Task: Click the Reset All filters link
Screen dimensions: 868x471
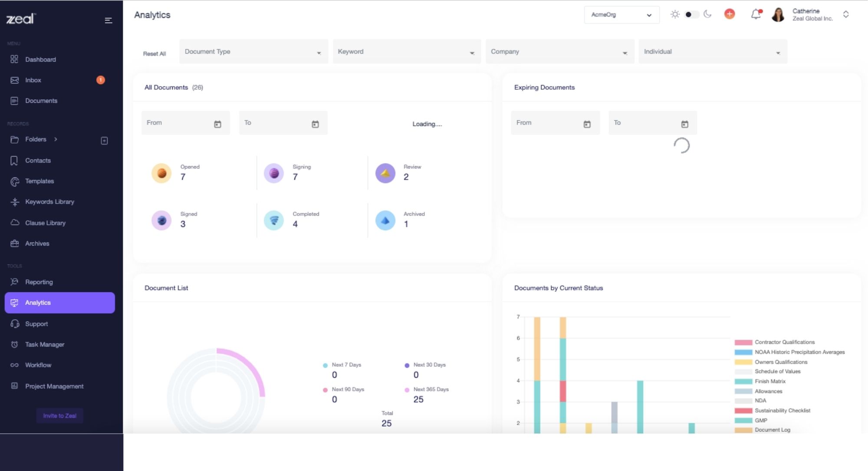Action: coord(155,54)
